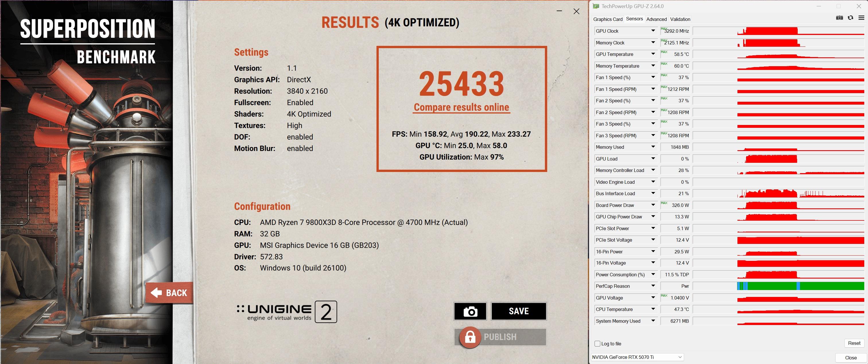Click the locked Publish button
Image resolution: width=868 pixels, height=364 pixels.
500,337
